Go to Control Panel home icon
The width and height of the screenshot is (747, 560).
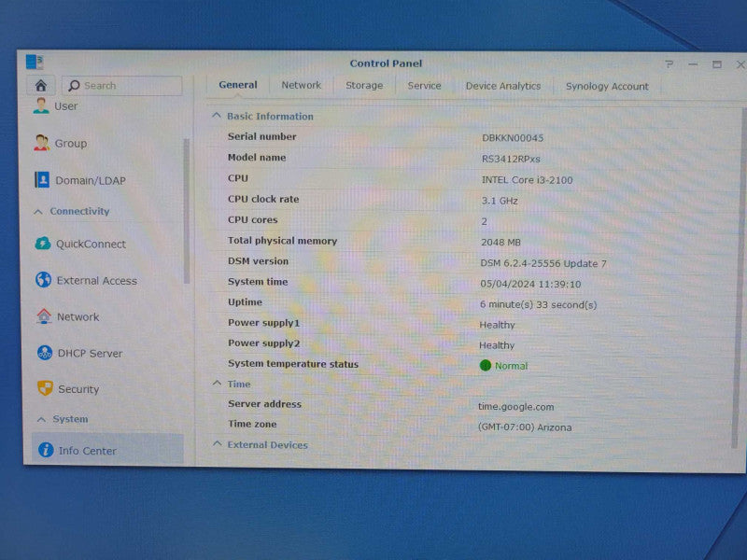[41, 85]
